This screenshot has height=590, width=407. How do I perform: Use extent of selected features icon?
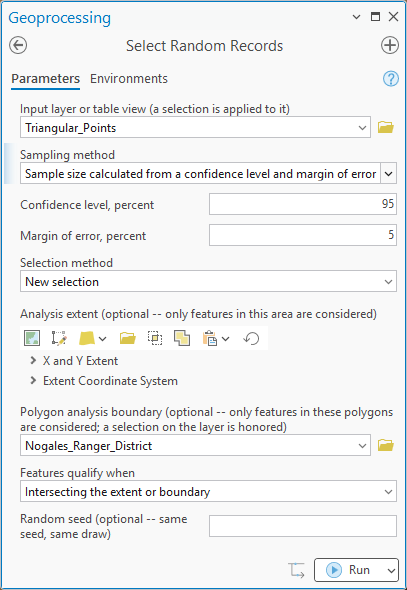pos(155,338)
